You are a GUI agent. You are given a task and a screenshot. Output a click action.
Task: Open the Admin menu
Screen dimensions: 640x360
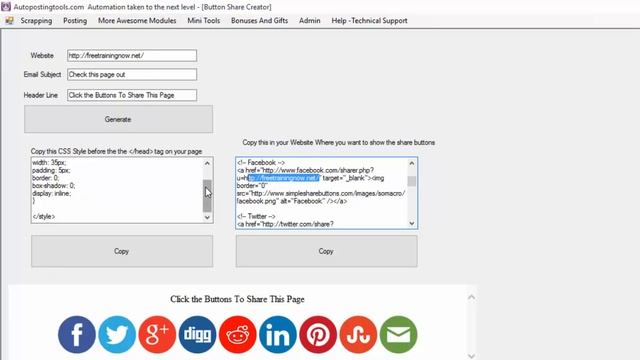[x=310, y=20]
